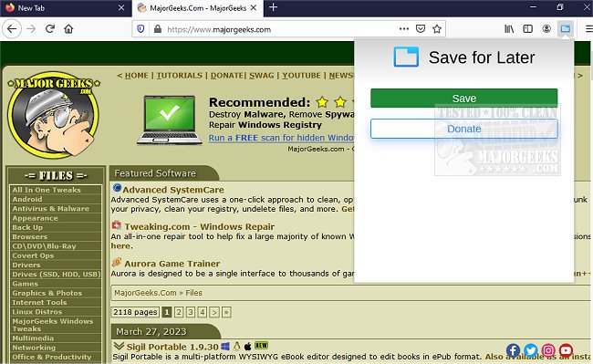593x364 pixels.
Task: Click the green laptop checkmark image
Action: 170,120
